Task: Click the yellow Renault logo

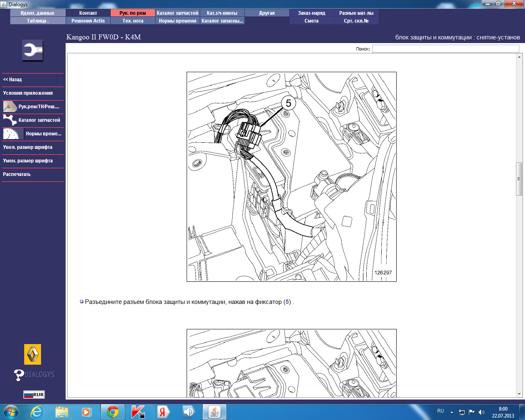Action: pos(33,354)
